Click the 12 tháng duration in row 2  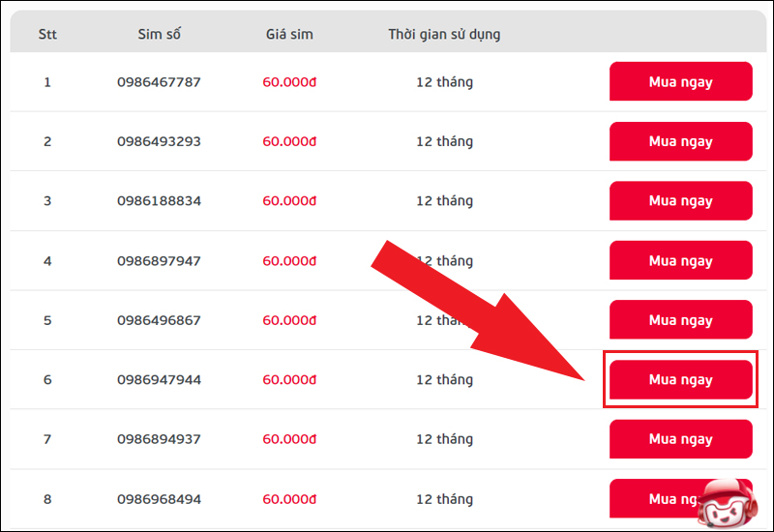[444, 142]
